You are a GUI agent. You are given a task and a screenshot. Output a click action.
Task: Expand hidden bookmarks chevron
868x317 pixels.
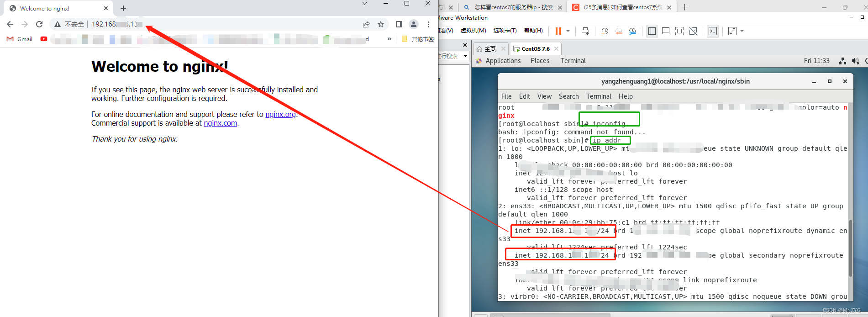pos(389,39)
